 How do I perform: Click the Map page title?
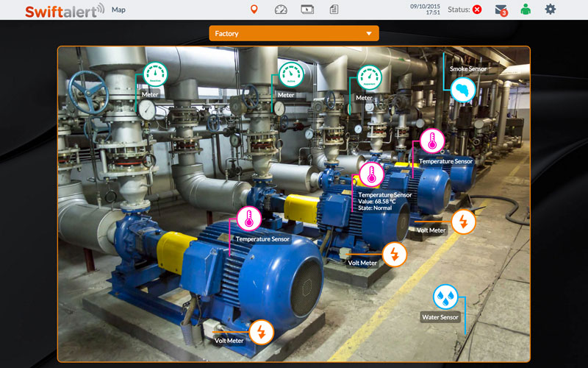click(x=118, y=10)
